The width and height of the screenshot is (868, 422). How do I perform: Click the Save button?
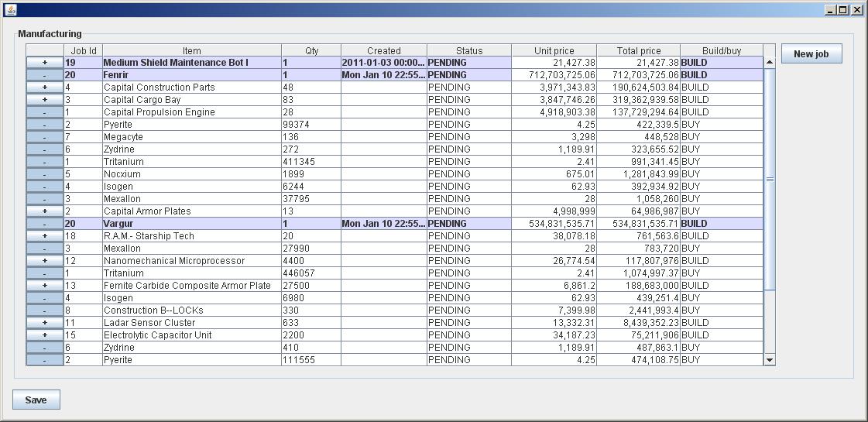(36, 400)
